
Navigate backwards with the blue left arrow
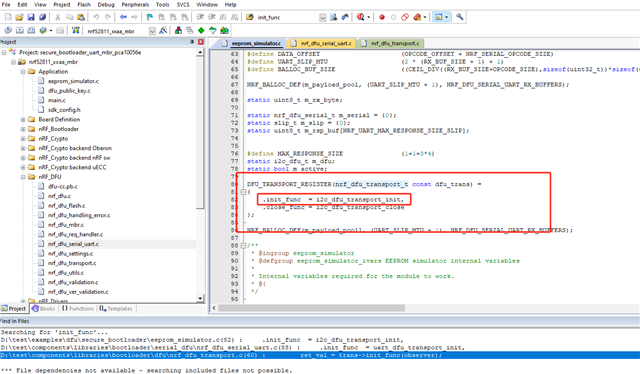123,17
